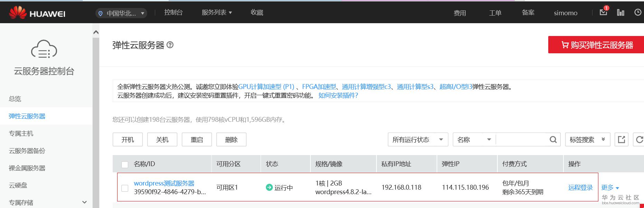Screen dimensions: 644x208
Task: Click sidebar scrollbar up arrow
Action: pos(96,33)
